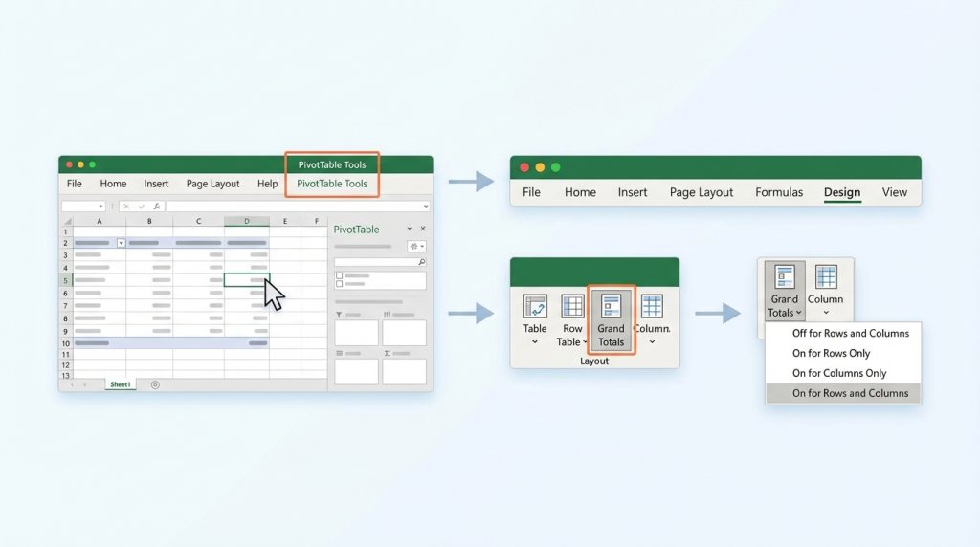Click the cancel X icon beside formula bar
The height and width of the screenshot is (547, 980).
pos(126,206)
